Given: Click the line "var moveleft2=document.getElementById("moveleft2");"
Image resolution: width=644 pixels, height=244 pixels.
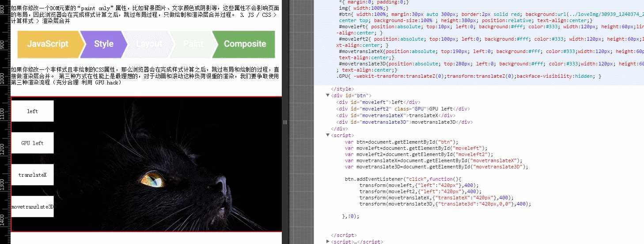Looking at the screenshot, I should [419, 154].
